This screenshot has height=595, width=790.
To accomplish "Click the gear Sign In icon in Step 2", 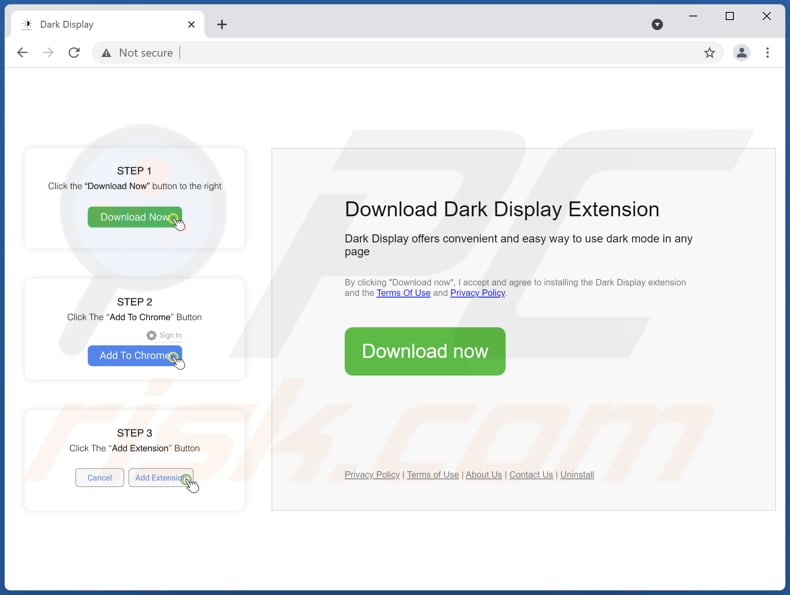I will 151,335.
